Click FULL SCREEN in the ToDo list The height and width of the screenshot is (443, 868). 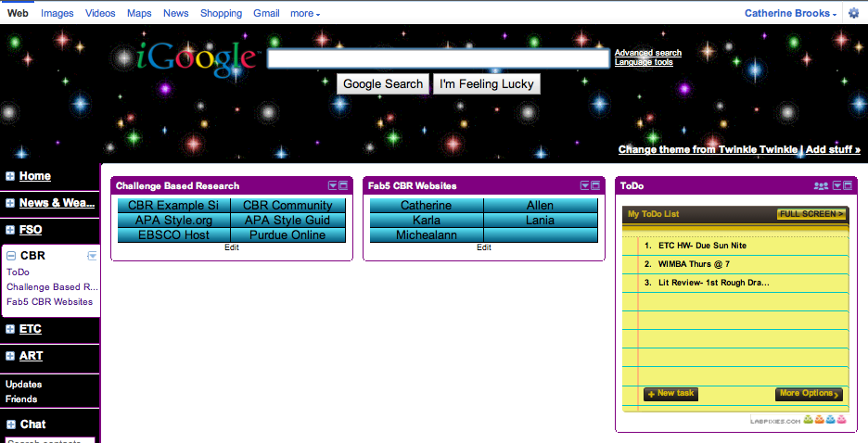(x=811, y=214)
